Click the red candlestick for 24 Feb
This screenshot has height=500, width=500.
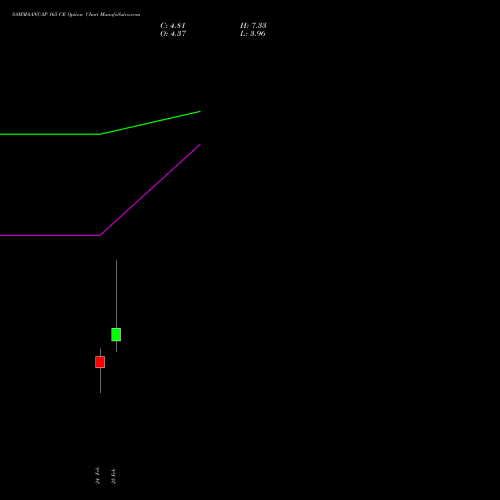coord(100,362)
